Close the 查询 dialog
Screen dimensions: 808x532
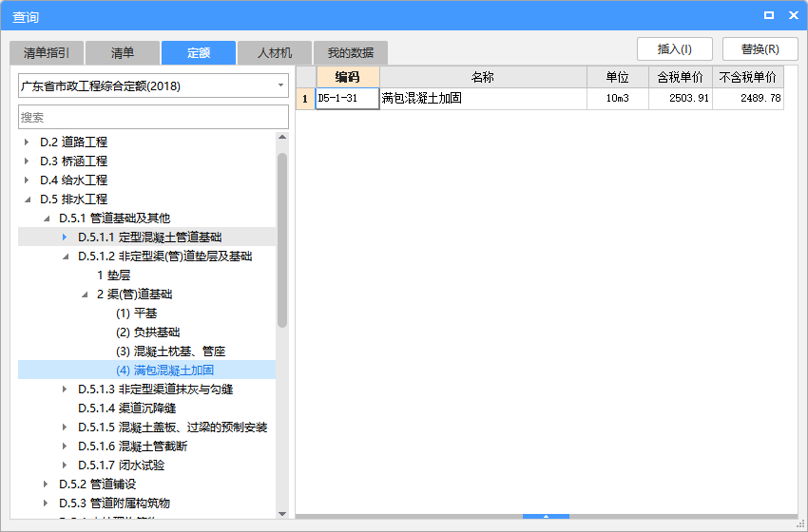tap(794, 15)
